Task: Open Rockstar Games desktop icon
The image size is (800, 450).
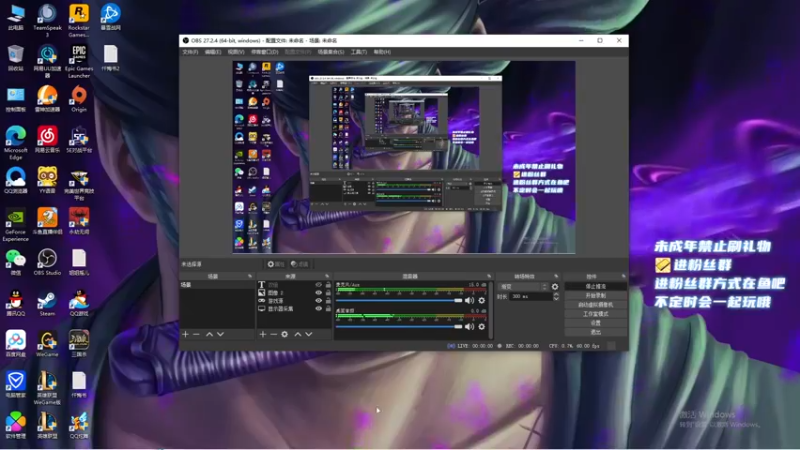Action: (x=79, y=19)
